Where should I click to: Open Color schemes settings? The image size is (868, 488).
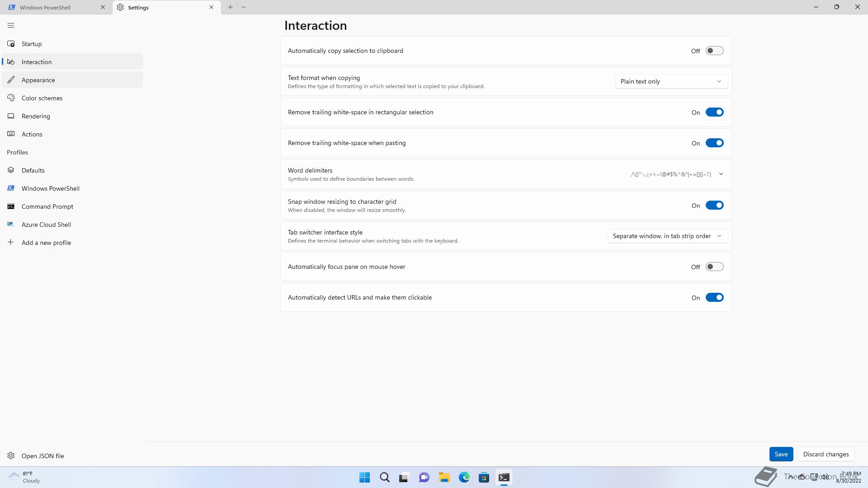tap(72, 98)
